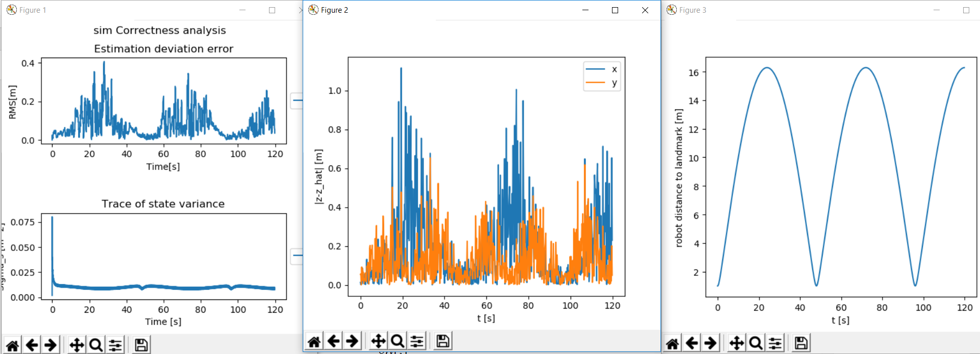This screenshot has width=980, height=354.
Task: Click the blue x line sample in legend
Action: pyautogui.click(x=595, y=69)
